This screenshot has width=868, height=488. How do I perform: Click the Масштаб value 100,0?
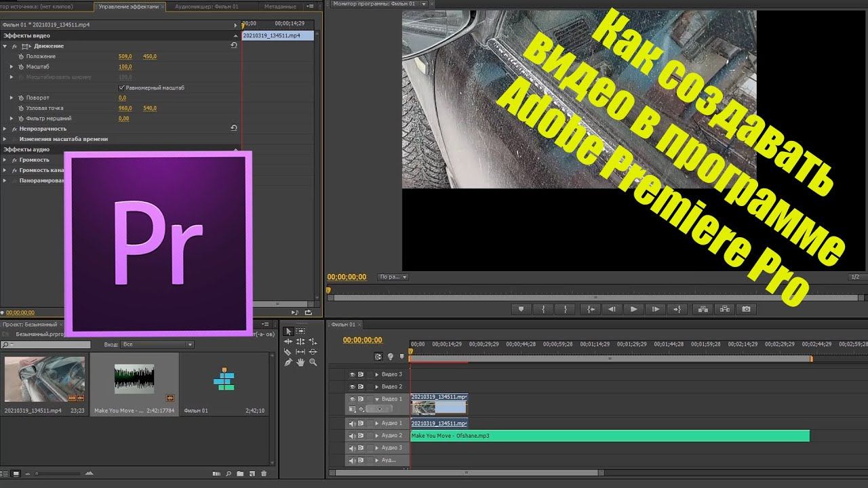click(125, 67)
